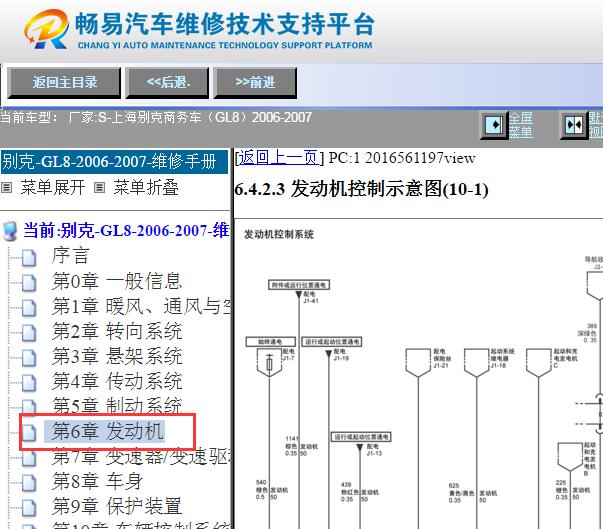The width and height of the screenshot is (603, 529).
Task: Click the 始终通电 fuse box in diagram
Action: tap(271, 342)
